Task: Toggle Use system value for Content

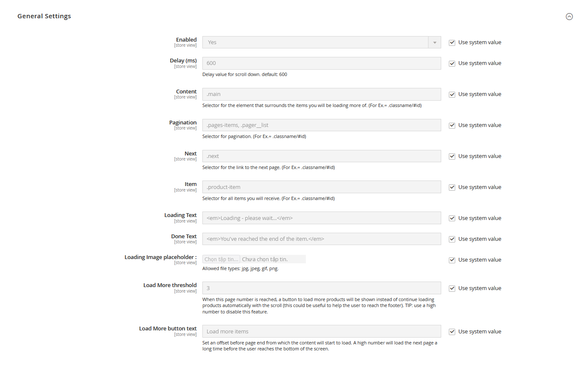Action: point(452,94)
